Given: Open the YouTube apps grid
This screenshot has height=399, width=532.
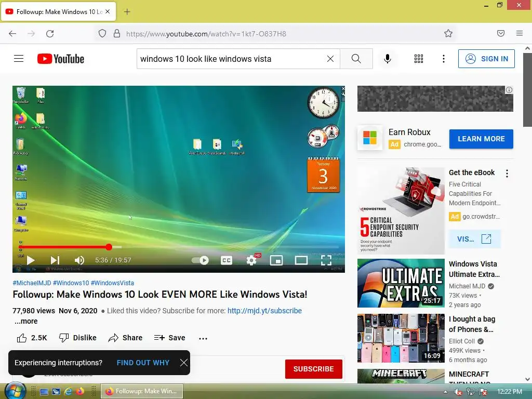Looking at the screenshot, I should (x=419, y=59).
